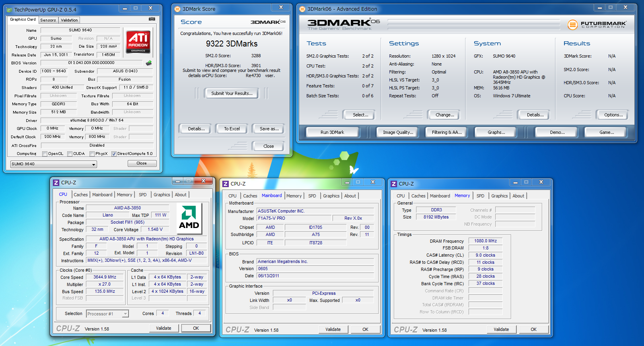Open About tab in the CPU-Z processor window

181,195
